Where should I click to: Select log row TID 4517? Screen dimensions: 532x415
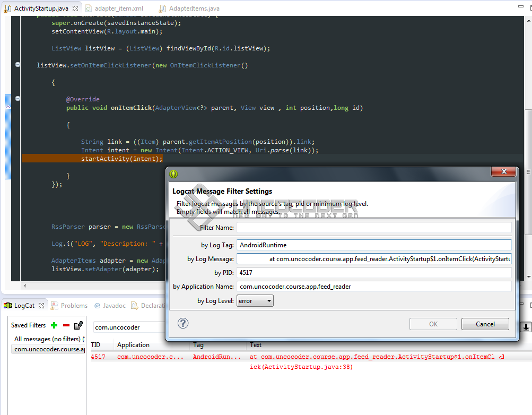[x=98, y=357]
